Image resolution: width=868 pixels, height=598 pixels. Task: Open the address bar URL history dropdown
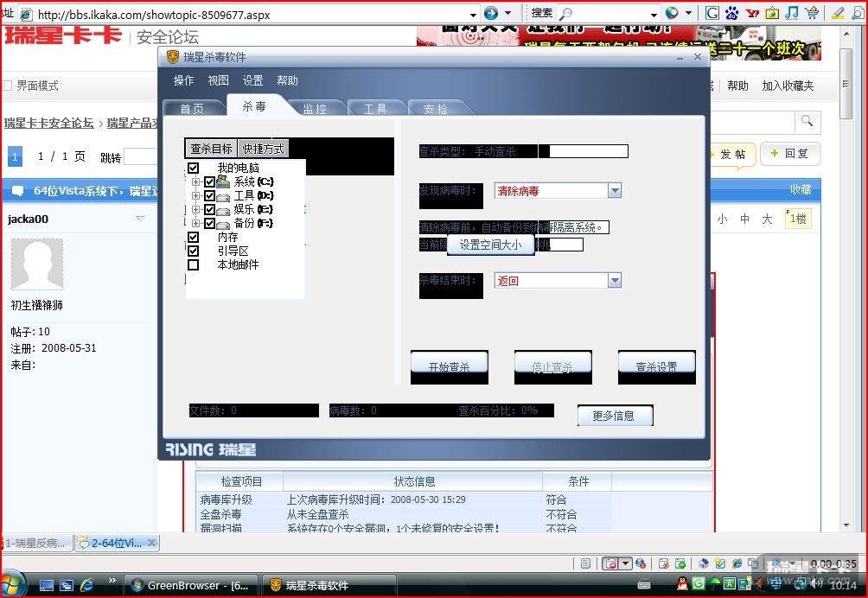(x=473, y=15)
